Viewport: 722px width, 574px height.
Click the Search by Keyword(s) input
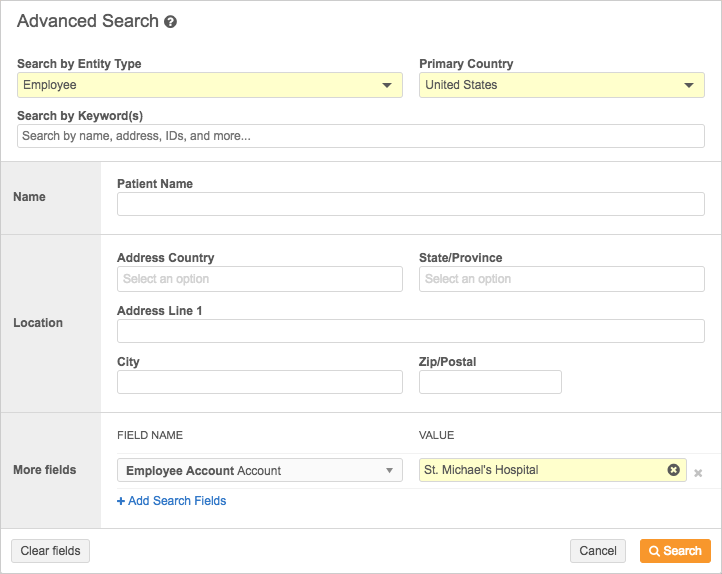(360, 136)
